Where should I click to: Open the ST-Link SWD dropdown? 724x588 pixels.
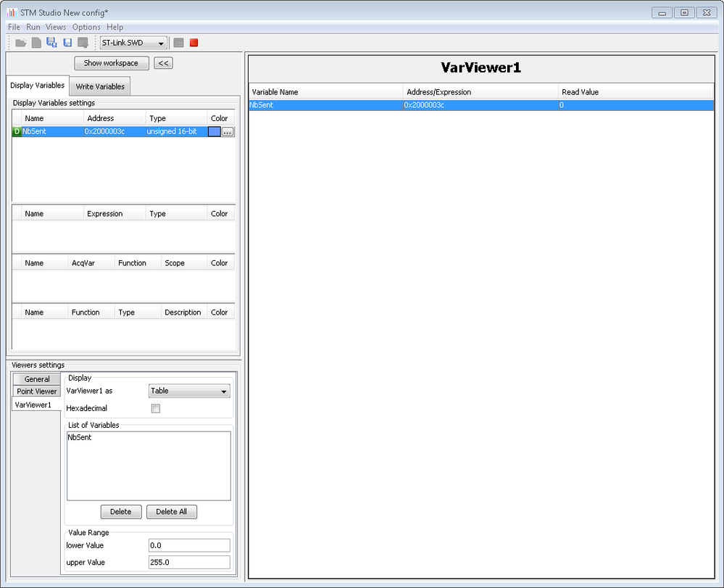(133, 43)
